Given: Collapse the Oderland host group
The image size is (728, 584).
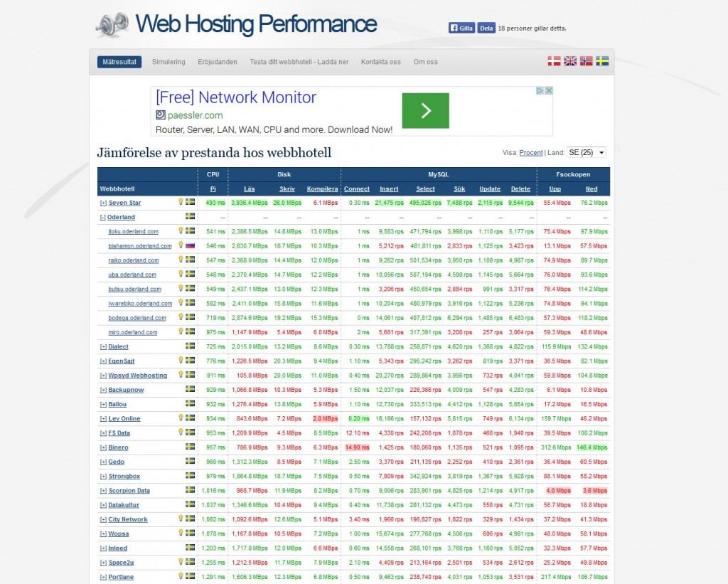Looking at the screenshot, I should [103, 218].
